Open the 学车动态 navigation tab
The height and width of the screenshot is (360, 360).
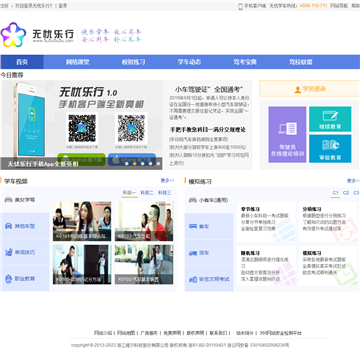point(189,62)
